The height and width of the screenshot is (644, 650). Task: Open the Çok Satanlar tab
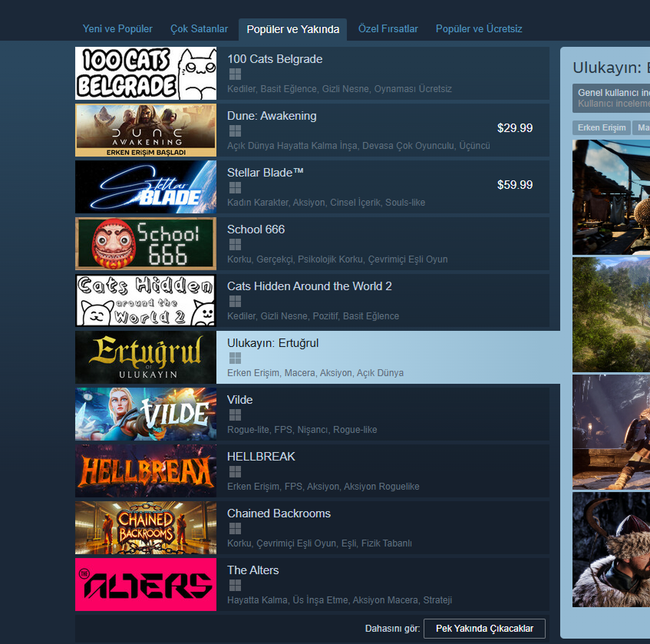(199, 29)
